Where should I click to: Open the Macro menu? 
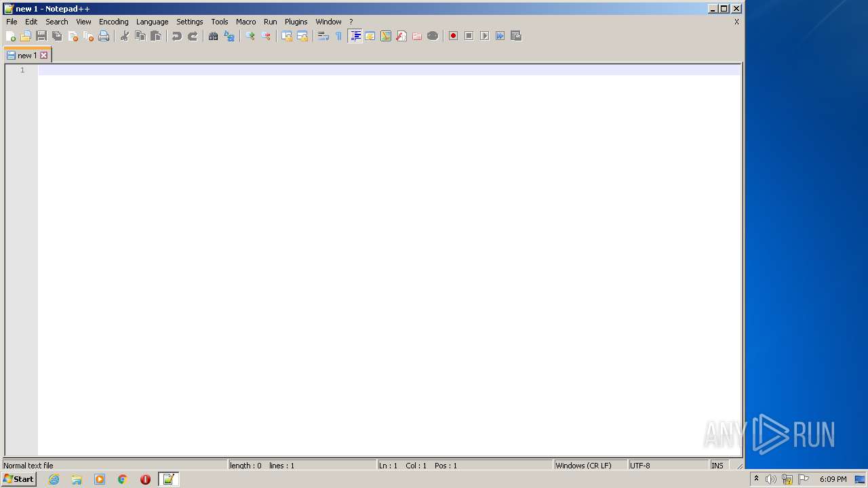click(246, 22)
